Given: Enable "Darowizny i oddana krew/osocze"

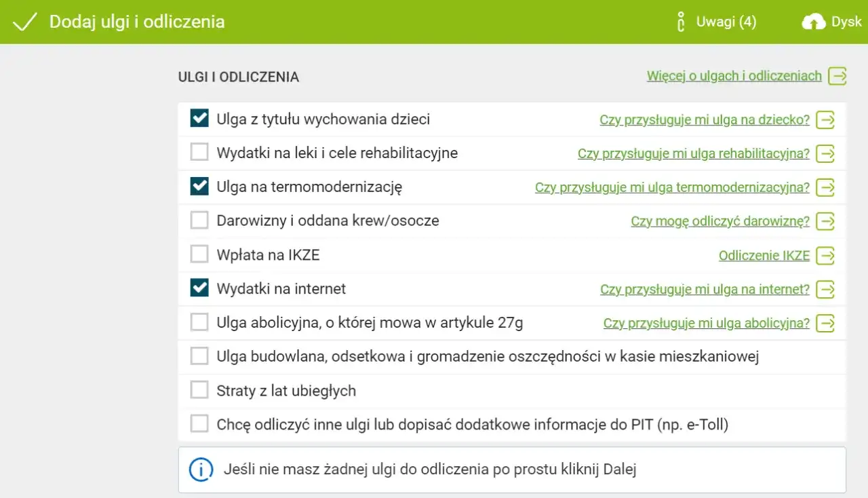Looking at the screenshot, I should [x=199, y=220].
